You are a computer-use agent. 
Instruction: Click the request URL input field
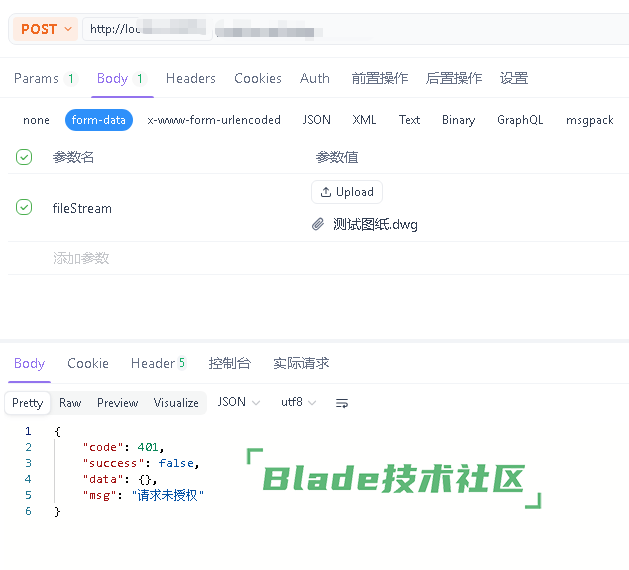(350, 29)
